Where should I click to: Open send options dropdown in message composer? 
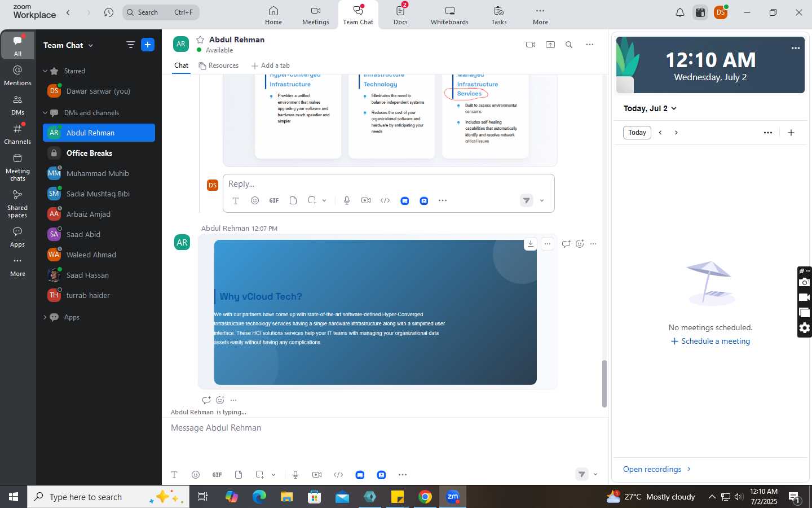[595, 474]
